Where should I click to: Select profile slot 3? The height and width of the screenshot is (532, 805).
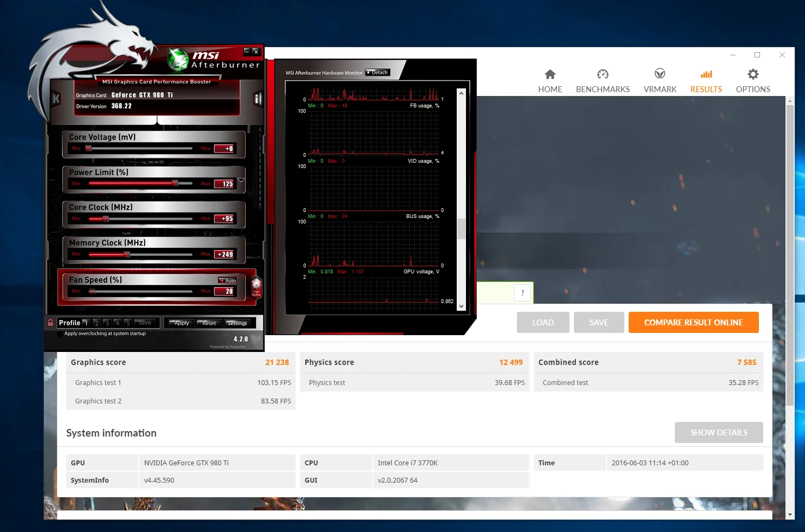pos(106,323)
